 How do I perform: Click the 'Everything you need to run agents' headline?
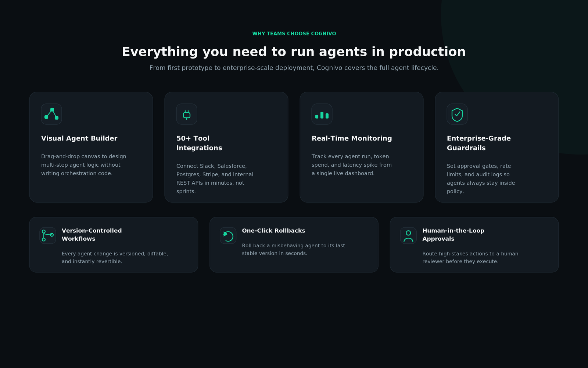click(x=294, y=52)
